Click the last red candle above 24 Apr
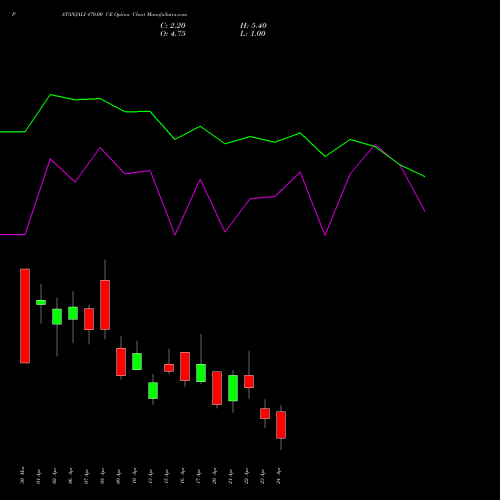 pyautogui.click(x=281, y=425)
